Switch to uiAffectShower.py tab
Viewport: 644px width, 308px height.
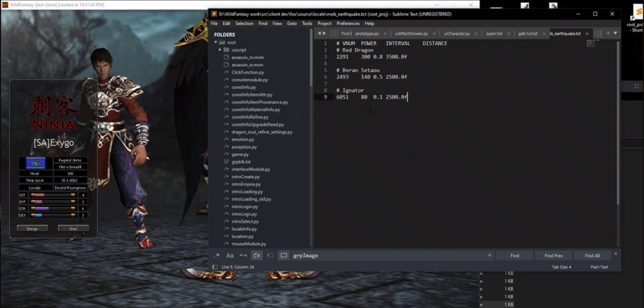(411, 34)
